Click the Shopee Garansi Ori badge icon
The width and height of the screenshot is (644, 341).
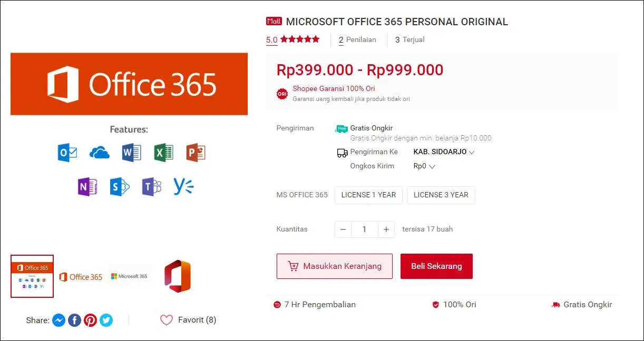282,93
